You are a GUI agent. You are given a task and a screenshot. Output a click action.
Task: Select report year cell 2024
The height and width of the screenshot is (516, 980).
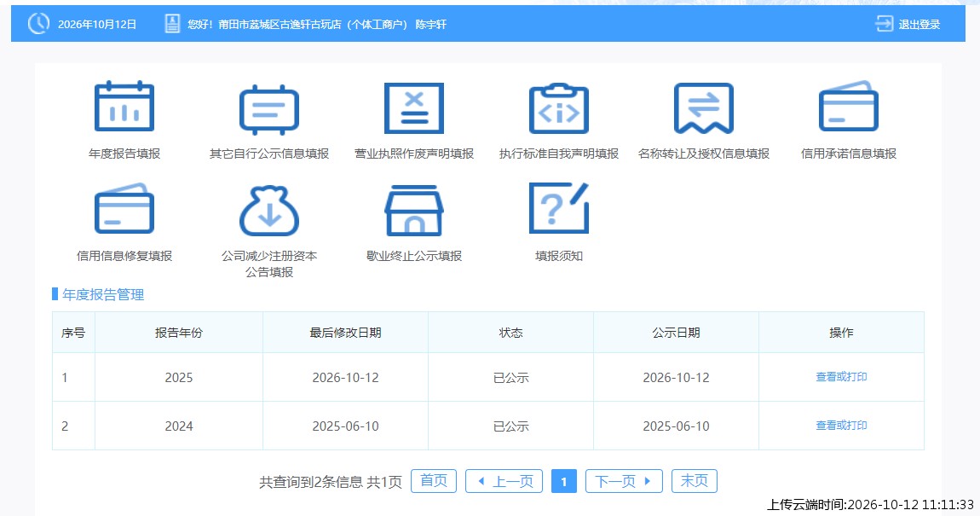pos(179,426)
